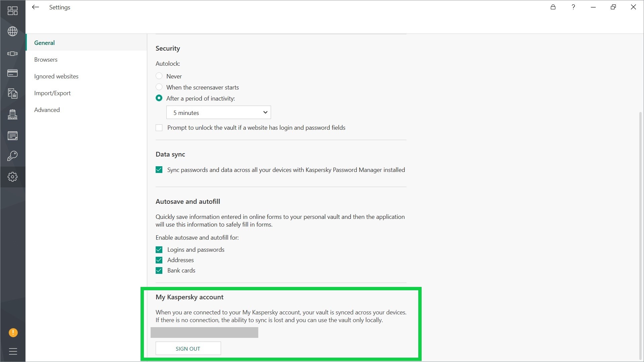644x362 pixels.
Task: Uncheck Addresses autosave checkbox
Action: (x=159, y=260)
